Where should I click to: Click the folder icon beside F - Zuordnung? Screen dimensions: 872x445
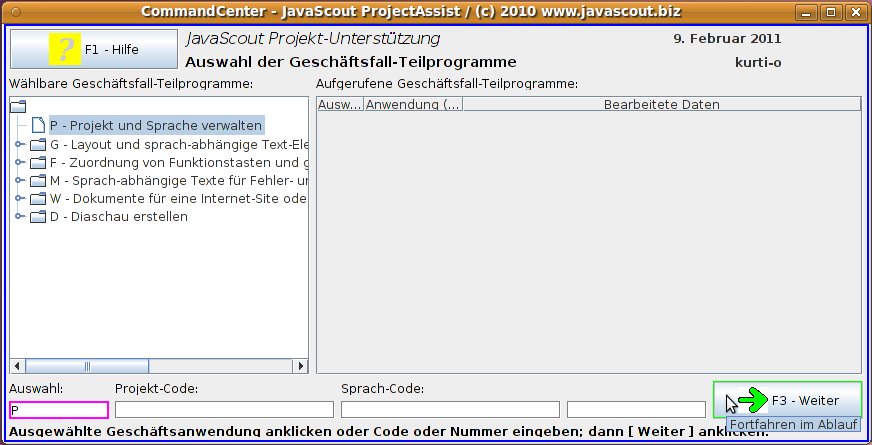pyautogui.click(x=38, y=163)
